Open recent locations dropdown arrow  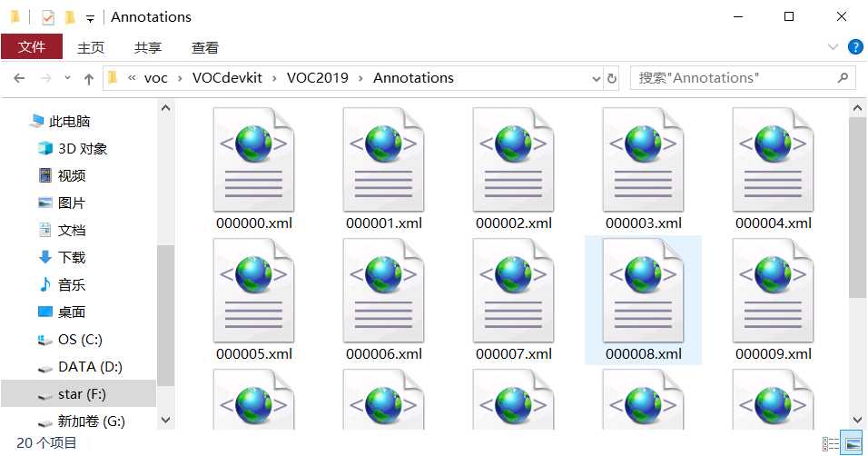tap(67, 78)
